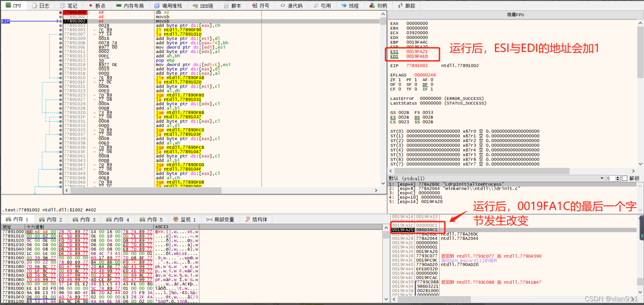
Task: Open the 默认 (stdcall) calling convention dropdown
Action: [x=496, y=178]
